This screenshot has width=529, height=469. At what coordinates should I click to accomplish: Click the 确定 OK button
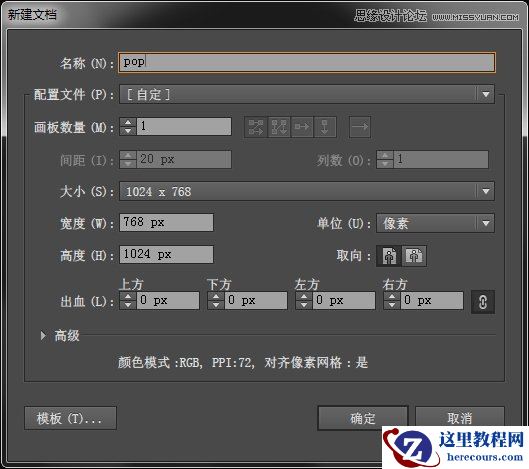click(363, 418)
